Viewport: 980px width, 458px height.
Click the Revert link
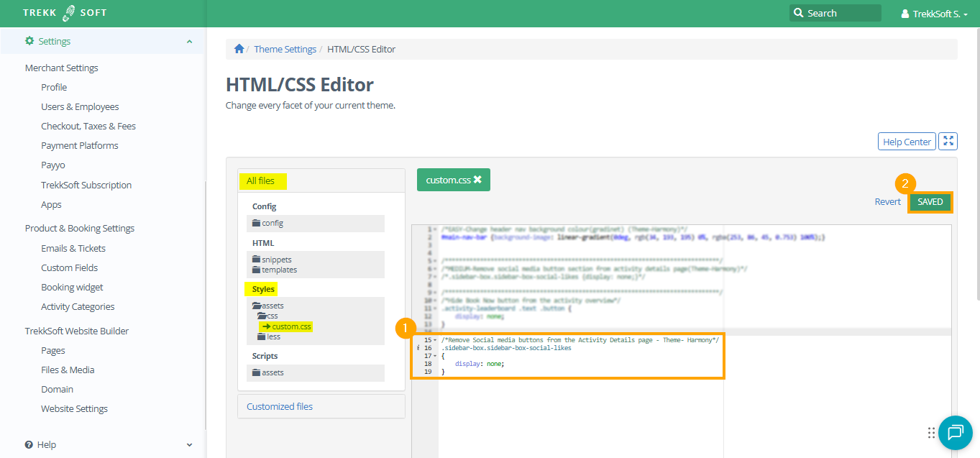pyautogui.click(x=887, y=202)
